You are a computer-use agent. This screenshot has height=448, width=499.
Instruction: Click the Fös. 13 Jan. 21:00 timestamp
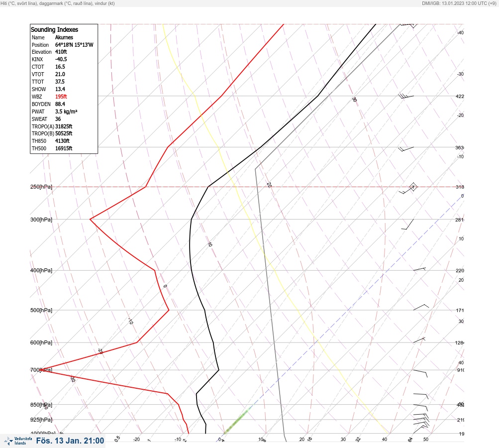[70, 441]
